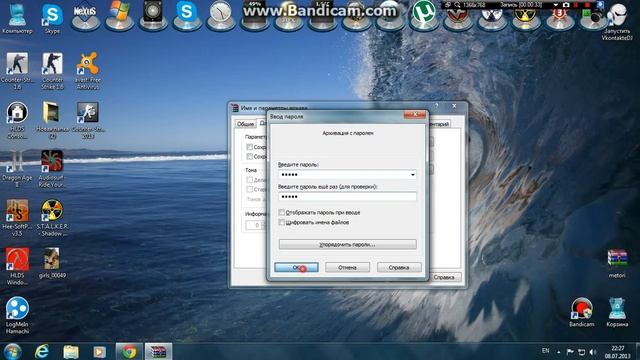The image size is (640, 360).
Task: Focus the password re-entry verification field
Action: pos(347,196)
